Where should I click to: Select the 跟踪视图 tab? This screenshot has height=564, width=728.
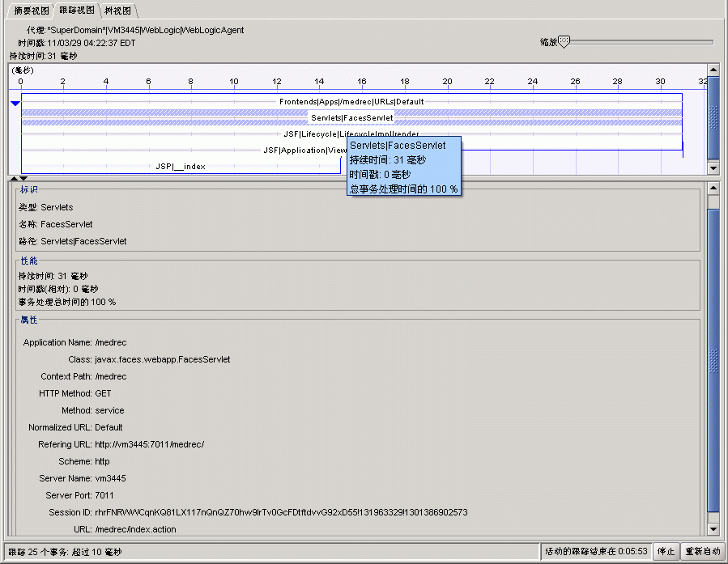point(77,11)
